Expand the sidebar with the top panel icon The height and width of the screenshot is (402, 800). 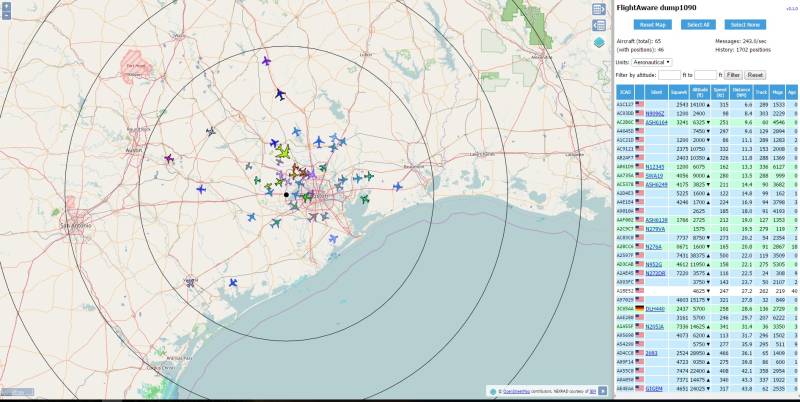coord(598,9)
